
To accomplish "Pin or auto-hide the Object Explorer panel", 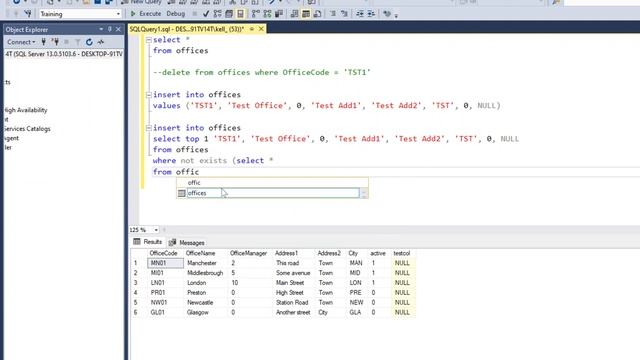I will tap(110, 29).
